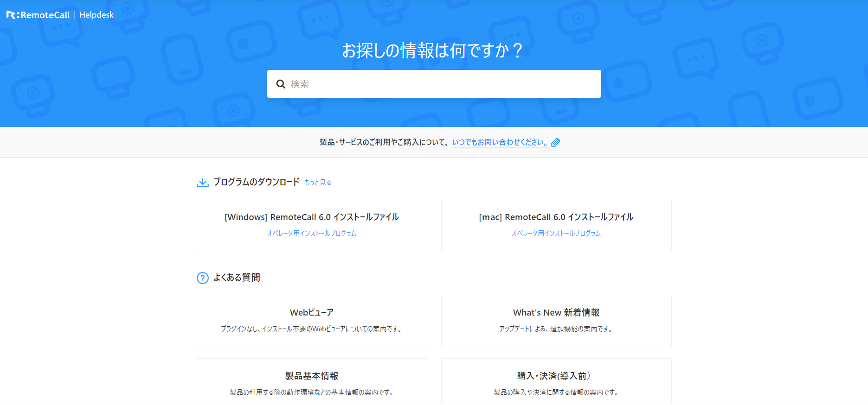
Task: Open the Webビューア FAQ card
Action: point(312,321)
